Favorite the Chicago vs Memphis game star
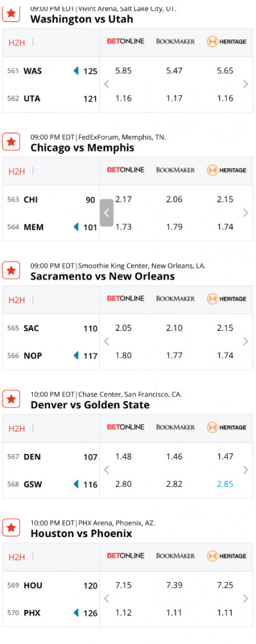Viewport: 256px width, 644px height. click(x=12, y=142)
